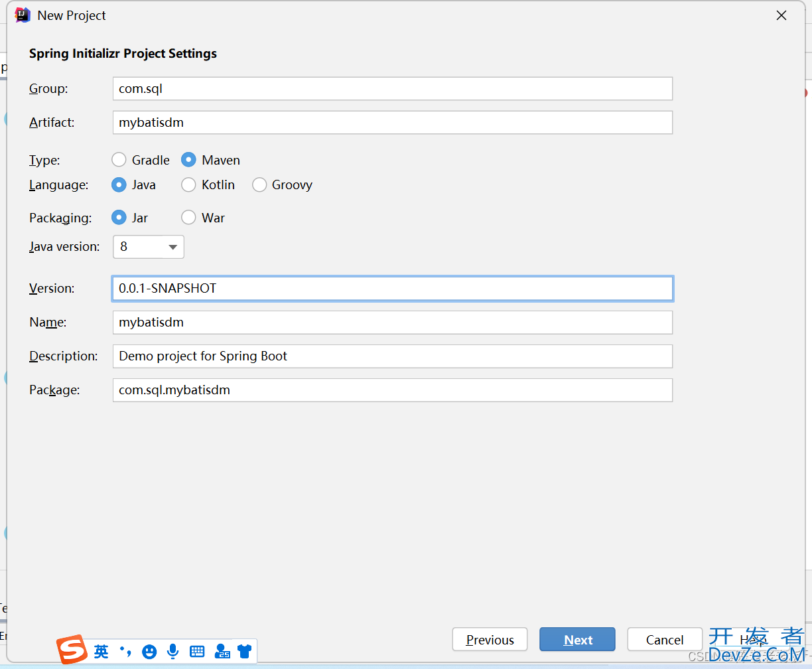Click the Sogou input method S logo
The height and width of the screenshot is (669, 812).
point(72,650)
